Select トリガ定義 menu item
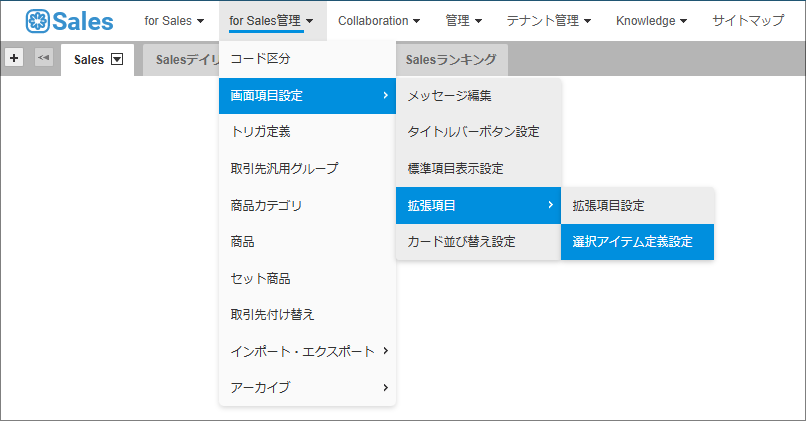This screenshot has width=806, height=421. click(307, 132)
